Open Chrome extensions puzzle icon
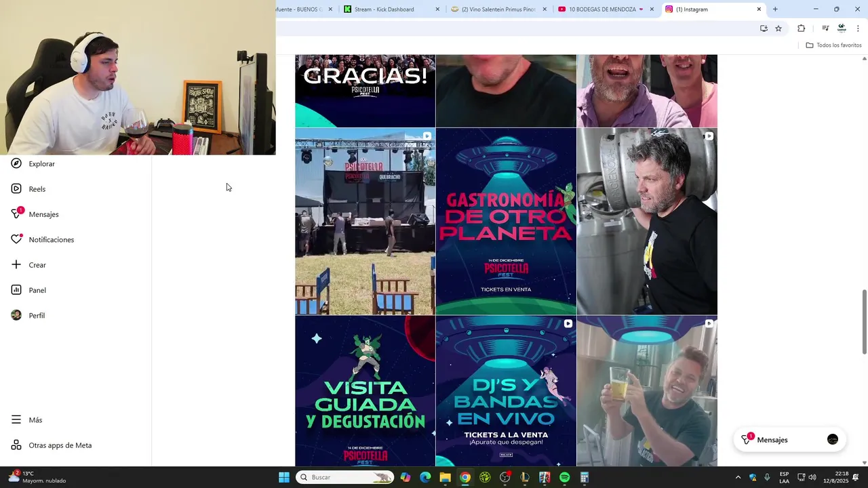Image resolution: width=868 pixels, height=488 pixels. pyautogui.click(x=802, y=28)
